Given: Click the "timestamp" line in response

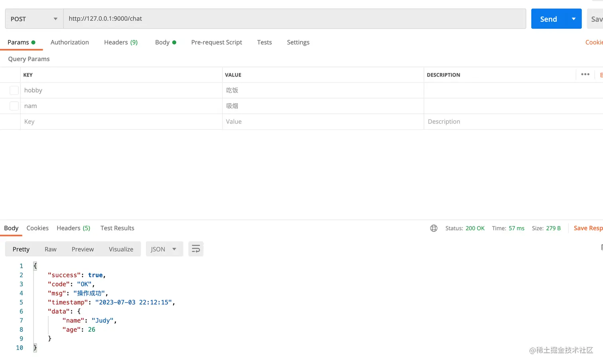Looking at the screenshot, I should (x=111, y=302).
